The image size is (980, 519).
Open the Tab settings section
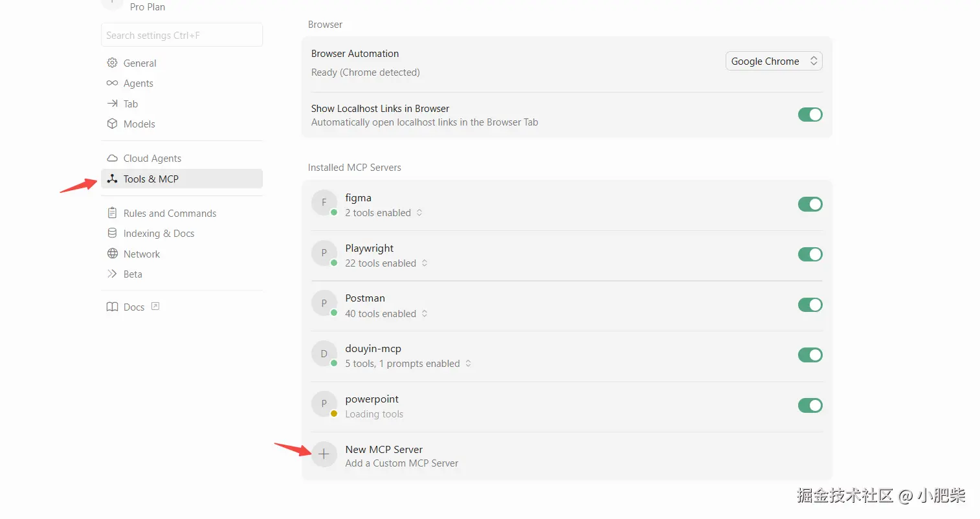click(131, 104)
